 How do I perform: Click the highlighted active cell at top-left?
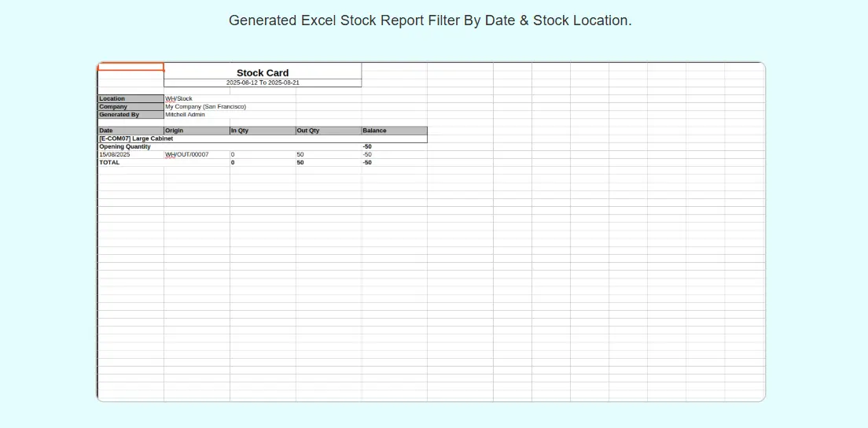131,67
